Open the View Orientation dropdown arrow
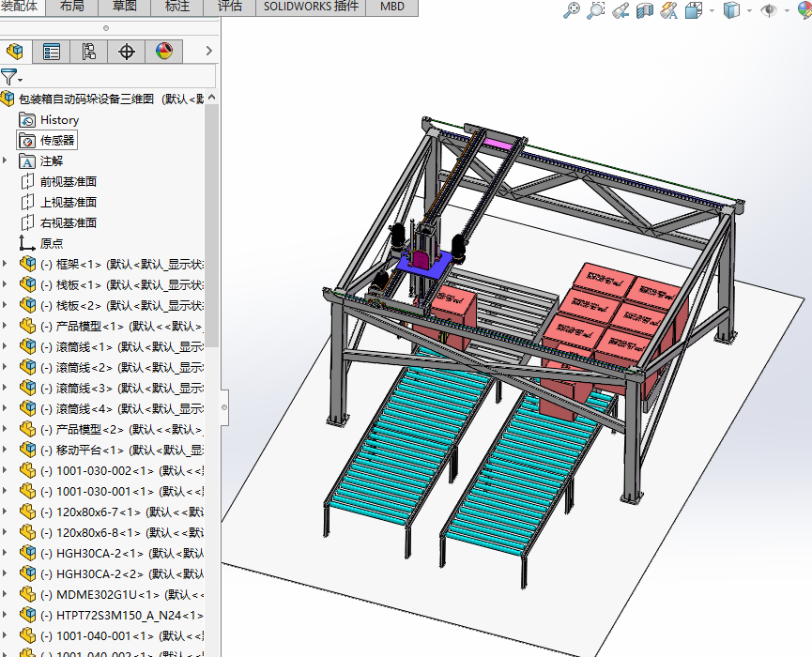 pos(712,10)
